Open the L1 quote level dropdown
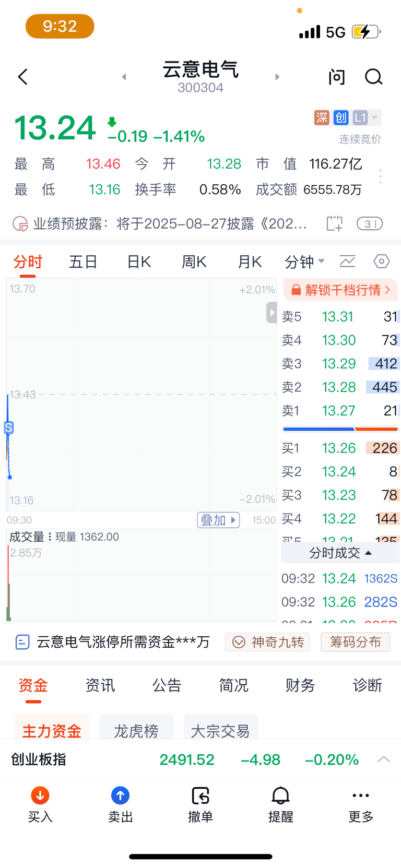The image size is (401, 868). (x=367, y=117)
